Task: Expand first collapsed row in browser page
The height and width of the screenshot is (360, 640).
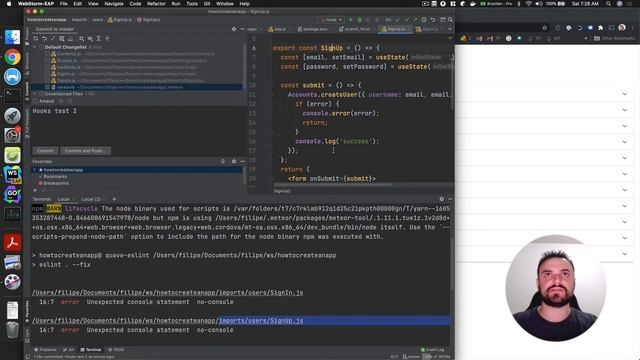Action: (624, 94)
